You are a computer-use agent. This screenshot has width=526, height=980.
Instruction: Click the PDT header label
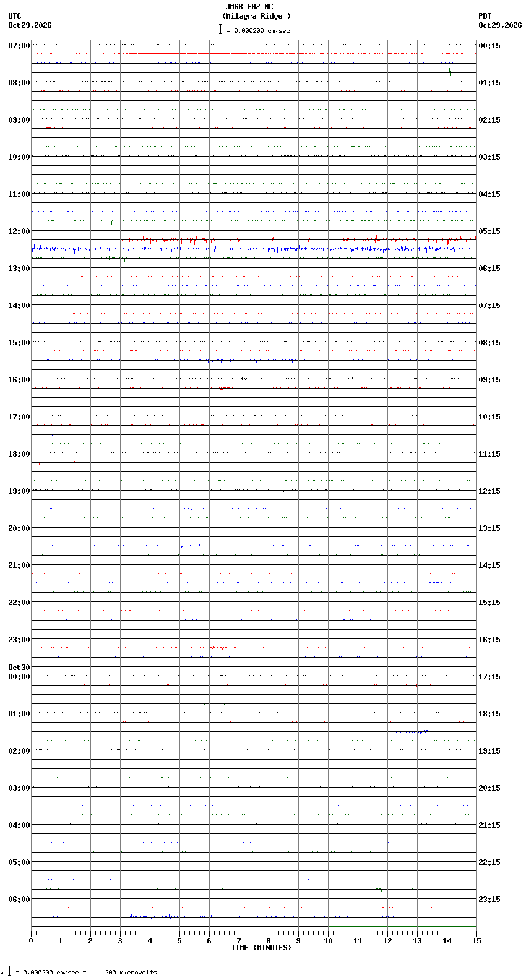point(485,16)
